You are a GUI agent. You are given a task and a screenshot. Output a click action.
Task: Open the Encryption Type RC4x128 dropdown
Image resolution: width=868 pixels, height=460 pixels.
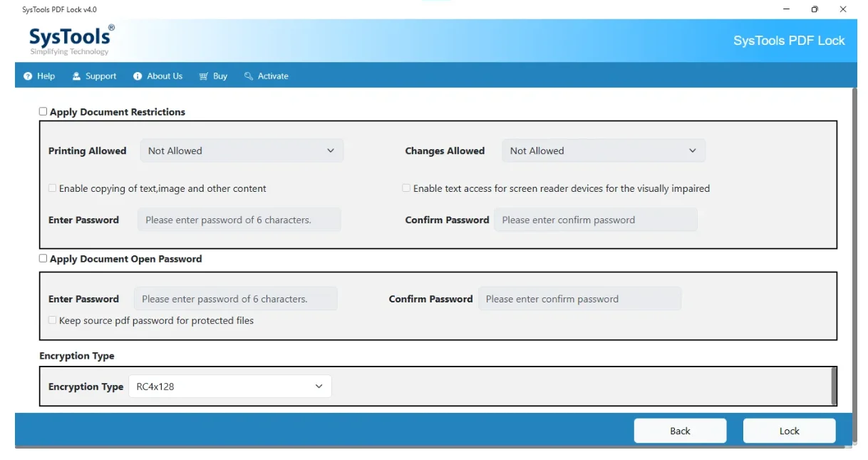(x=230, y=387)
